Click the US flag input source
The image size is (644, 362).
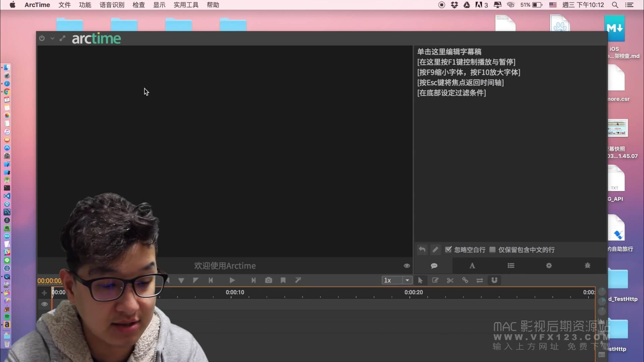(553, 5)
